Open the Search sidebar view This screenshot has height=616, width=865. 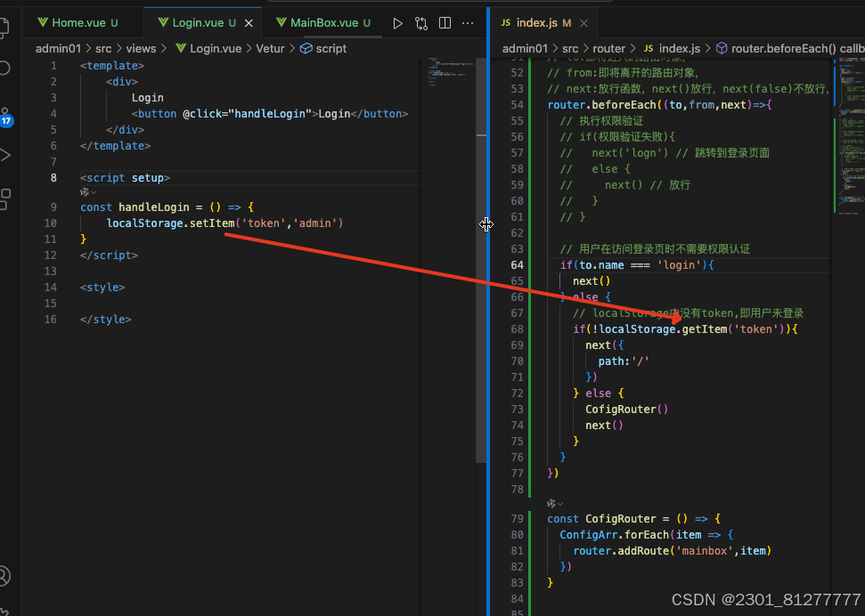click(x=4, y=69)
